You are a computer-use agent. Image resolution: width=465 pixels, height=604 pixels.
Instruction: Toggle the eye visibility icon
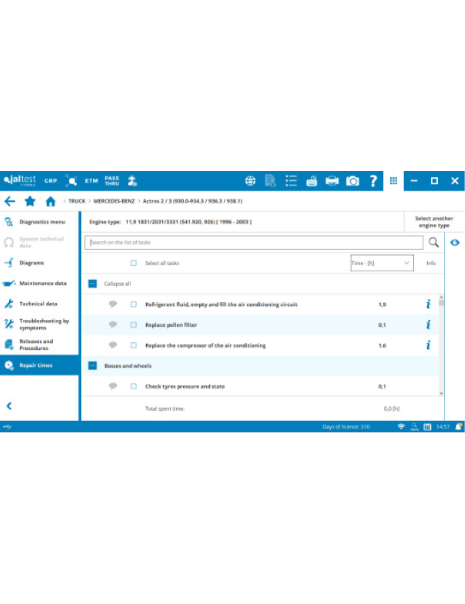(455, 243)
